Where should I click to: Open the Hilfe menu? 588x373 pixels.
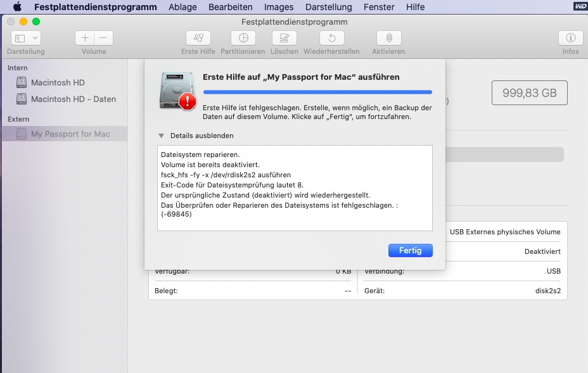415,7
